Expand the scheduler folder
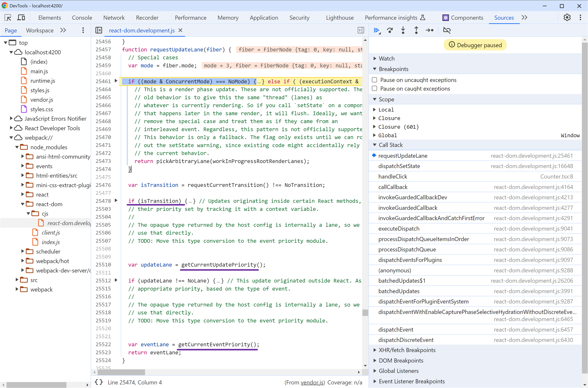This screenshot has height=388, width=588. 23,251
